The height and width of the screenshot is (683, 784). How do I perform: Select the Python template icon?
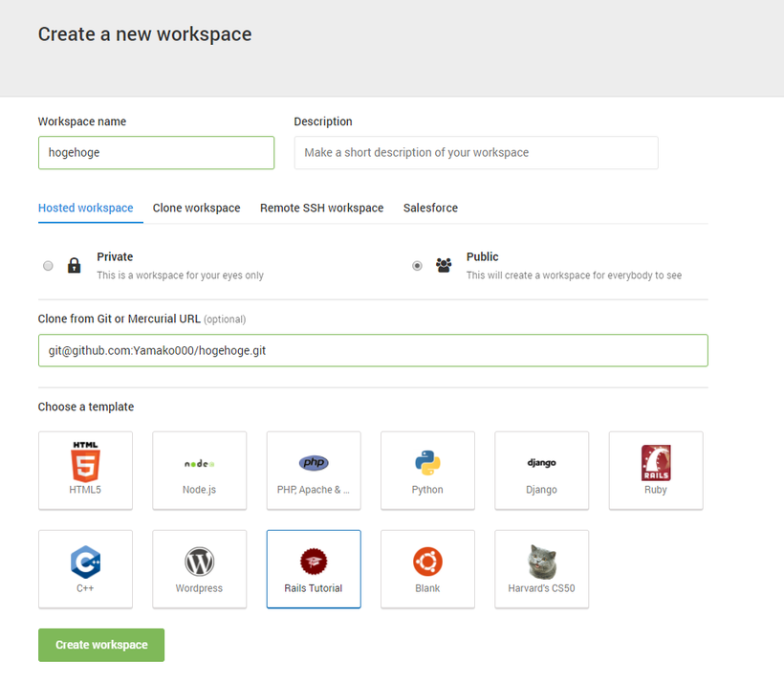(427, 463)
